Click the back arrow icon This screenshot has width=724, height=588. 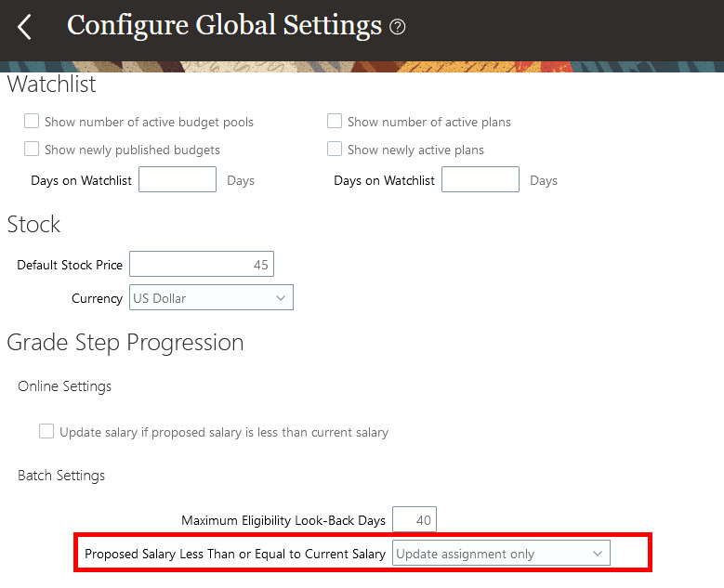click(x=25, y=27)
